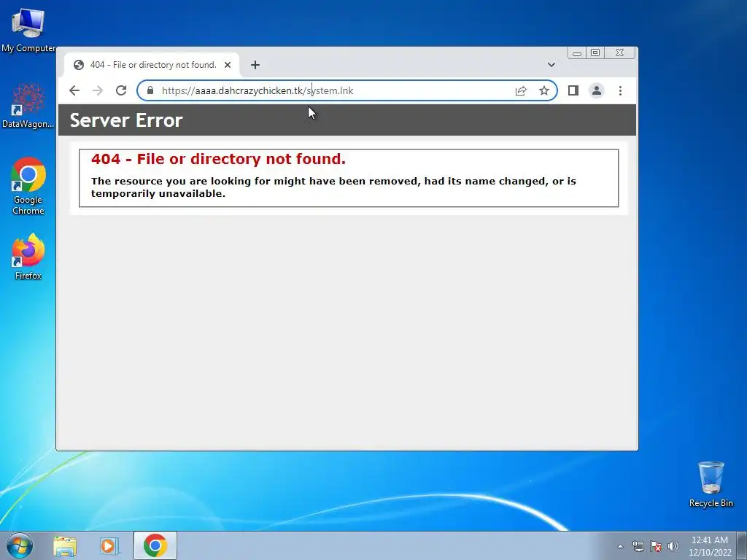Open the side panel icon
747x560 pixels.
[573, 90]
